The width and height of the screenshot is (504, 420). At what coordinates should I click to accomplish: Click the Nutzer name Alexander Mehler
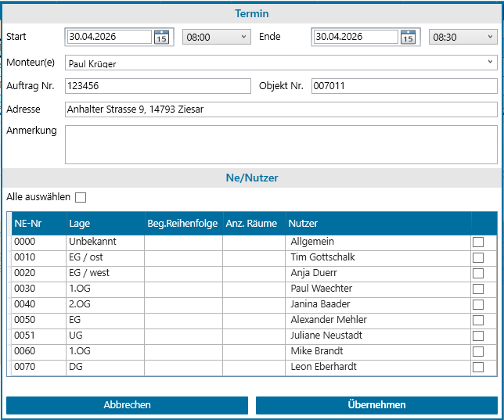click(x=329, y=320)
